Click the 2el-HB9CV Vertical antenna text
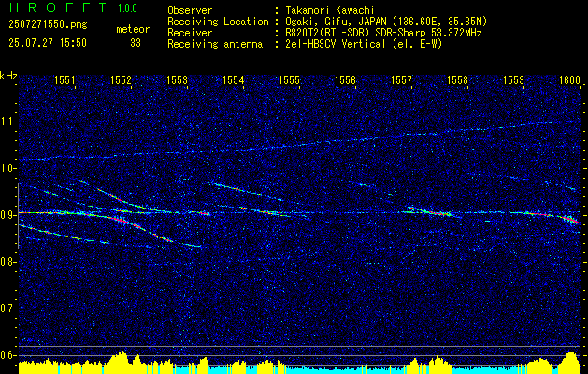Screen dimensions: 588x374 pyautogui.click(x=364, y=44)
